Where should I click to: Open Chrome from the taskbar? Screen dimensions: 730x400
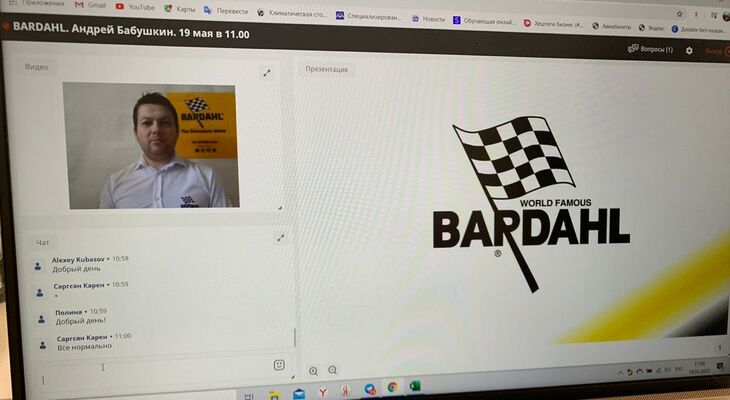point(392,387)
